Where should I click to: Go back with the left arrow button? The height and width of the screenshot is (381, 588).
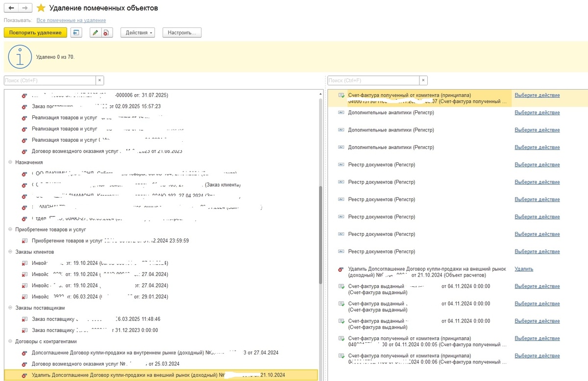[x=11, y=8]
